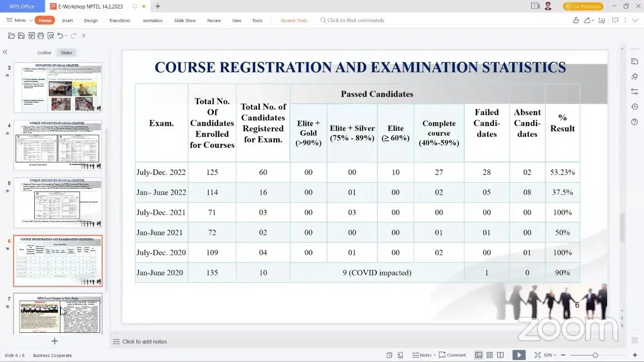Click the Export to PDF icon
Screen dimensions: 644x362
(31, 36)
